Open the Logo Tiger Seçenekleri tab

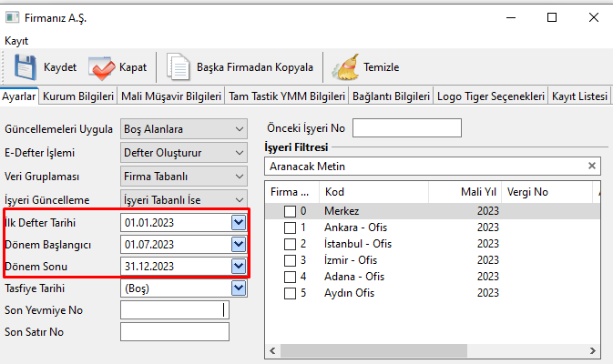[x=491, y=96]
